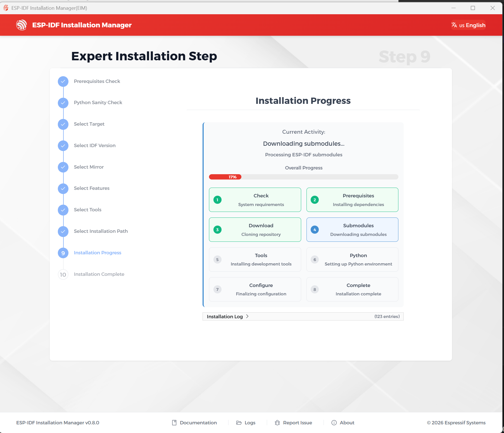Click the Select Installation Path checkmark icon
The width and height of the screenshot is (504, 433).
(63, 231)
